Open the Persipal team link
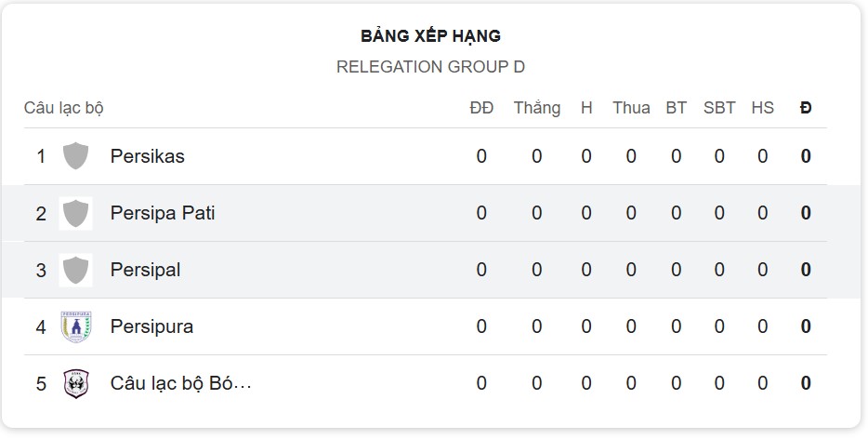The width and height of the screenshot is (868, 439). [x=145, y=270]
